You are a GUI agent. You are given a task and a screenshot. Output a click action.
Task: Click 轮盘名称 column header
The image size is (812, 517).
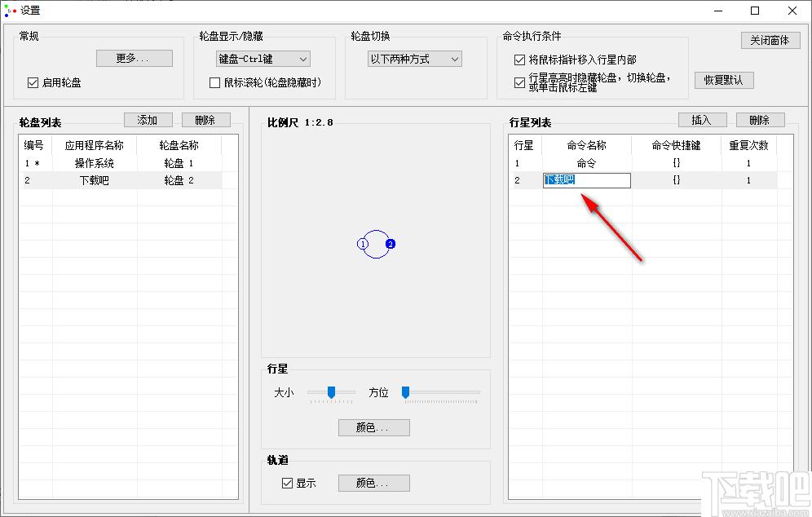pyautogui.click(x=179, y=145)
